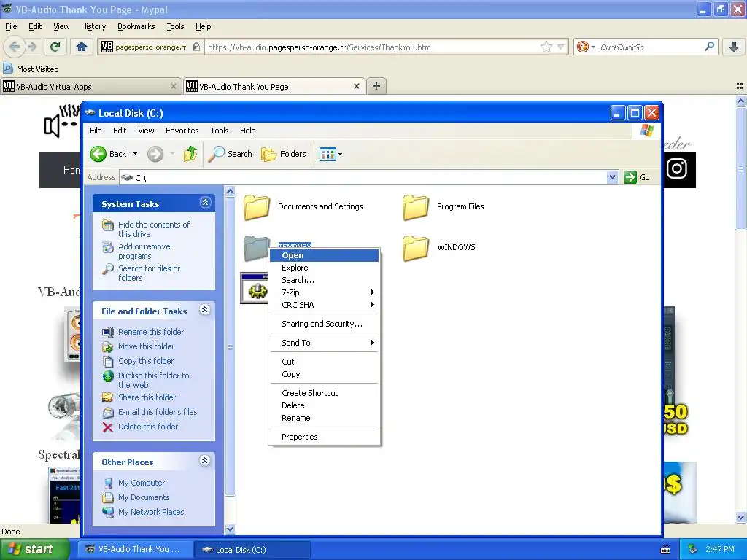This screenshot has height=560, width=747.
Task: Collapse the Other Places panel
Action: click(205, 461)
